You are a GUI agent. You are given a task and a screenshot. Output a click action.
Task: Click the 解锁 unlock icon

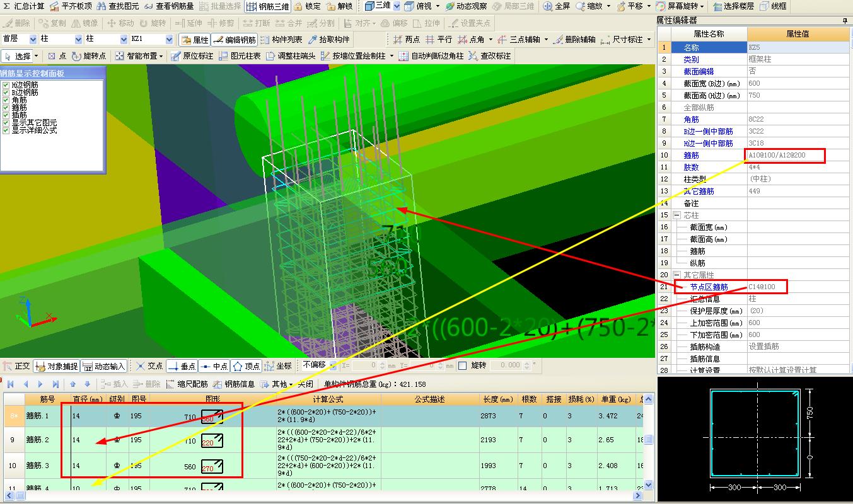coord(339,6)
